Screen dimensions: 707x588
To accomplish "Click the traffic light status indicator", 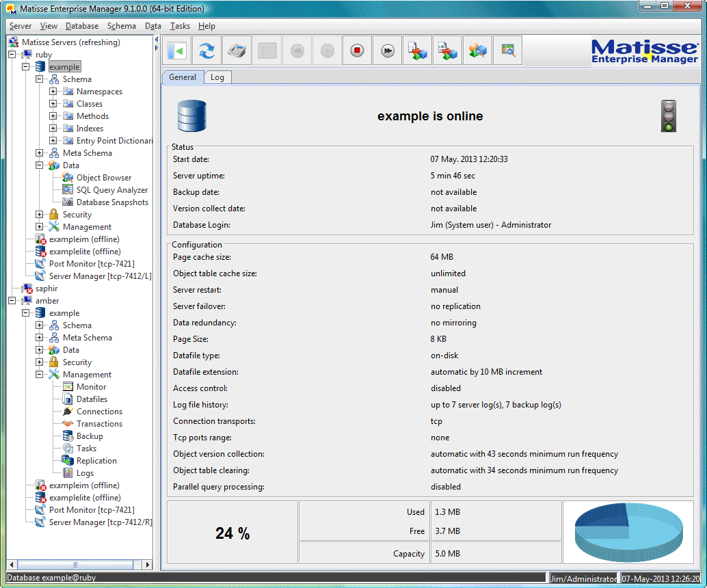I will pyautogui.click(x=668, y=116).
